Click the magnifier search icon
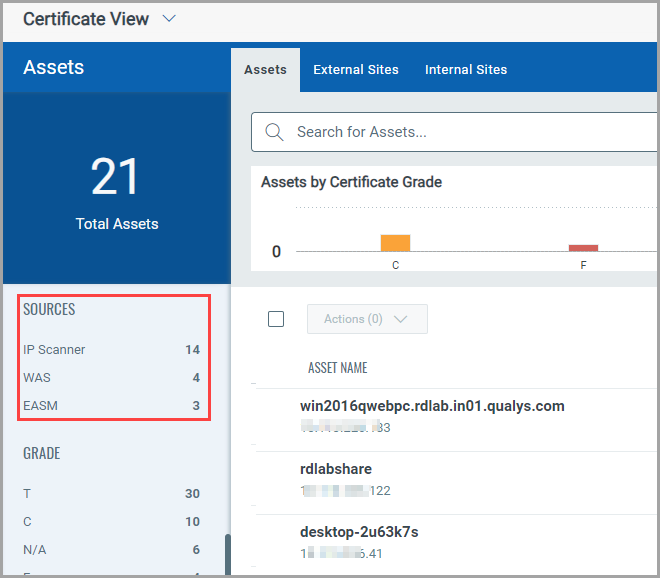 click(274, 132)
